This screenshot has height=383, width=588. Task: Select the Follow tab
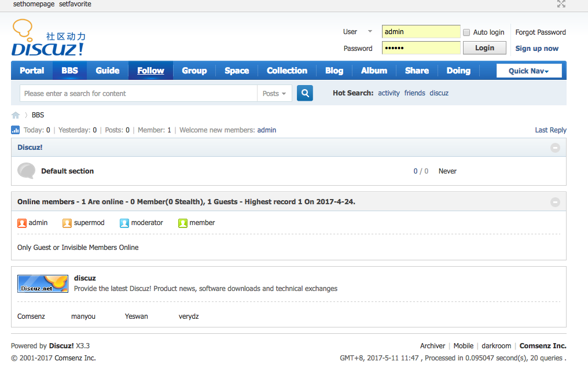pyautogui.click(x=150, y=71)
